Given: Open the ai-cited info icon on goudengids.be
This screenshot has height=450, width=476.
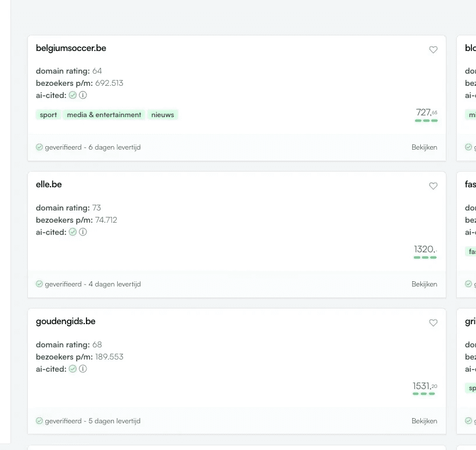Looking at the screenshot, I should point(83,369).
